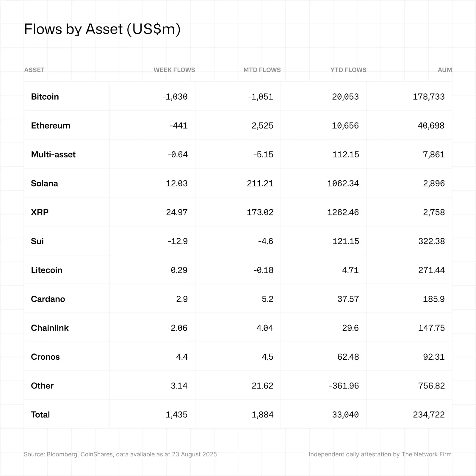Click the Sui asset name

pyautogui.click(x=37, y=241)
